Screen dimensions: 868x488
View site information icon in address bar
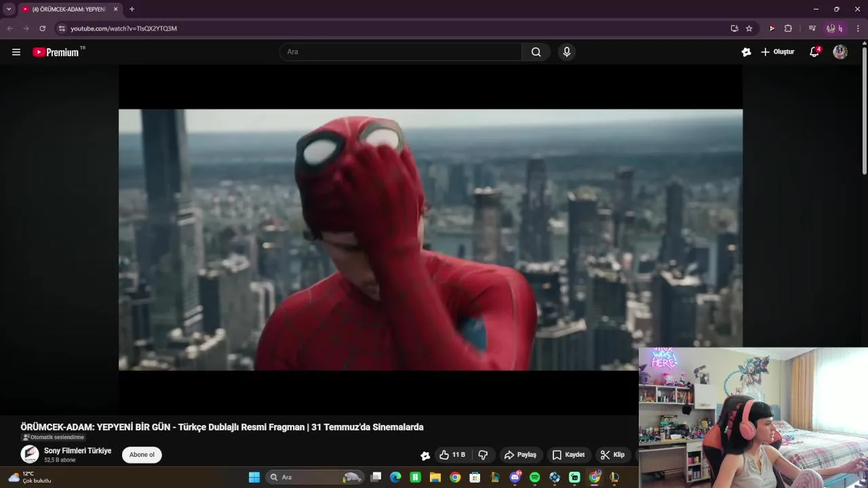point(61,28)
